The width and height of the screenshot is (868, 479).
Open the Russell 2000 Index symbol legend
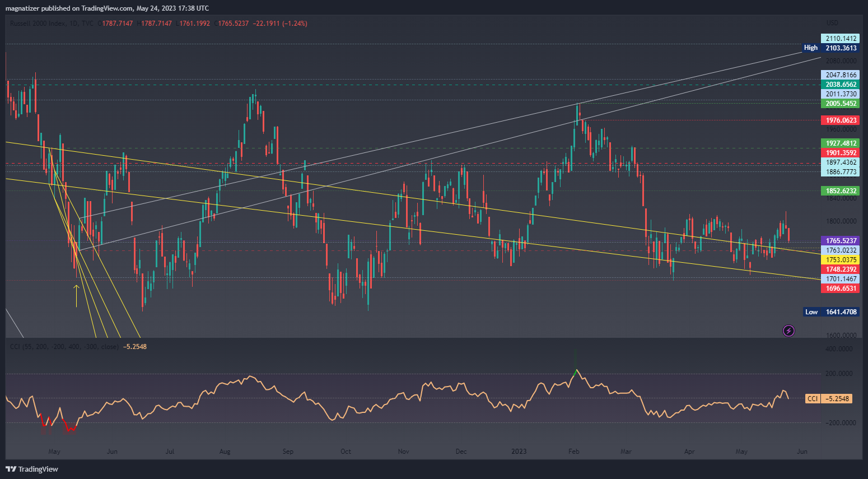(36, 24)
